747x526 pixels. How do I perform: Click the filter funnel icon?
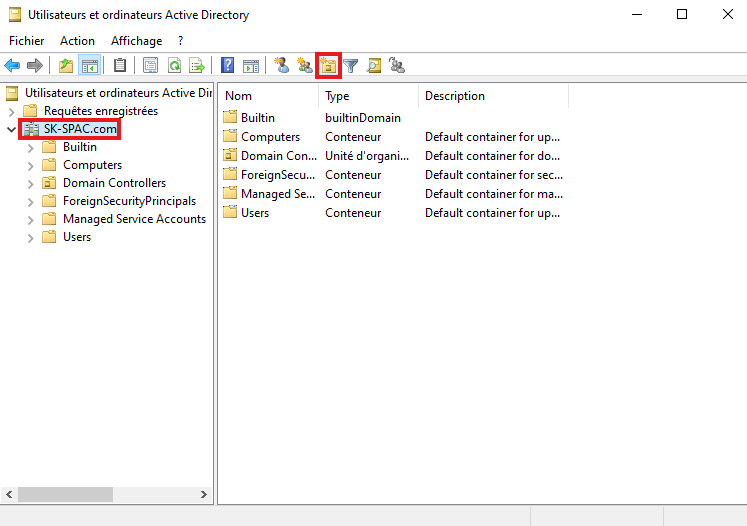351,66
